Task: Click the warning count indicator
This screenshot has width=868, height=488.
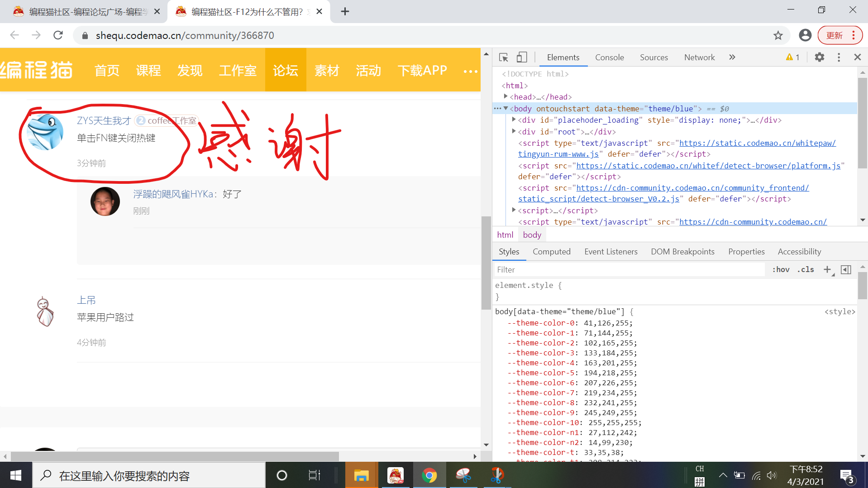Action: pos(793,57)
